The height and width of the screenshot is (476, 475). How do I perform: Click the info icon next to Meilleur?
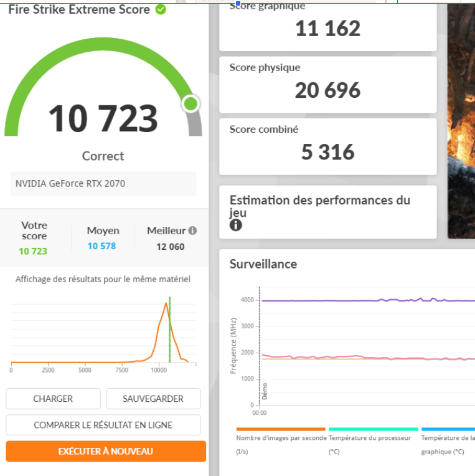point(192,231)
